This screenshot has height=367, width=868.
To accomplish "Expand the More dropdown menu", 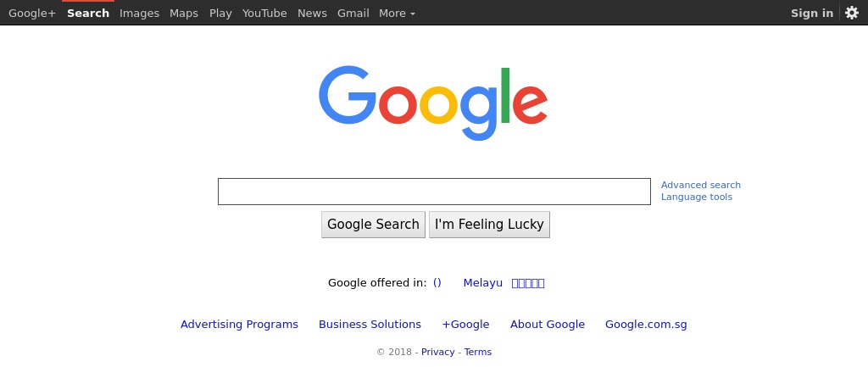I will point(397,14).
